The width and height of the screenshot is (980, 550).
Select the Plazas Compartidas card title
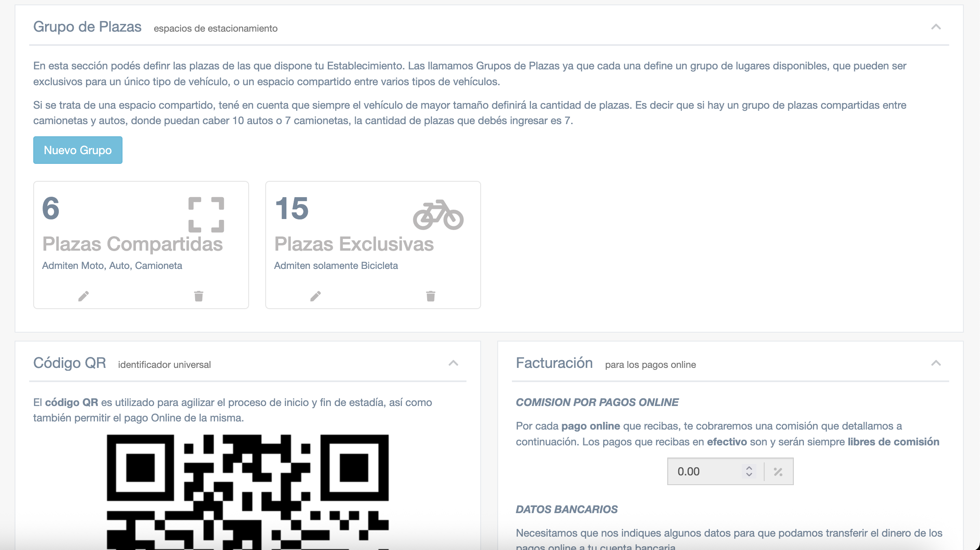point(132,244)
